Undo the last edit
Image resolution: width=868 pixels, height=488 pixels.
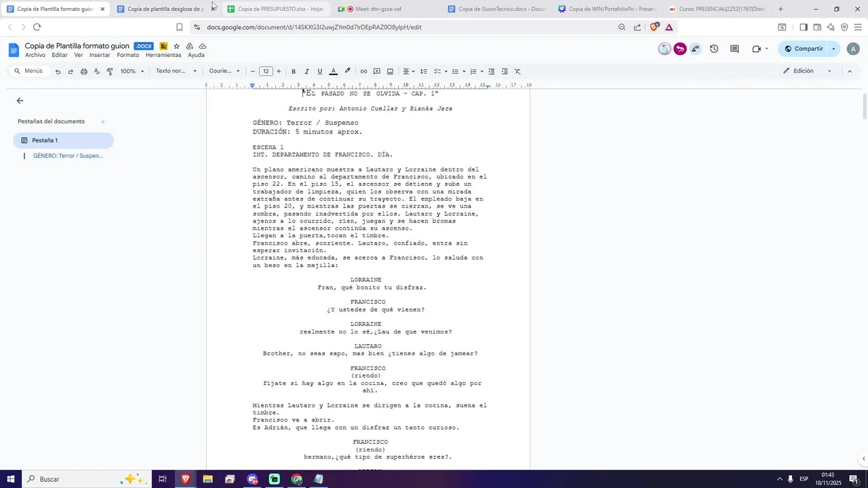click(58, 71)
